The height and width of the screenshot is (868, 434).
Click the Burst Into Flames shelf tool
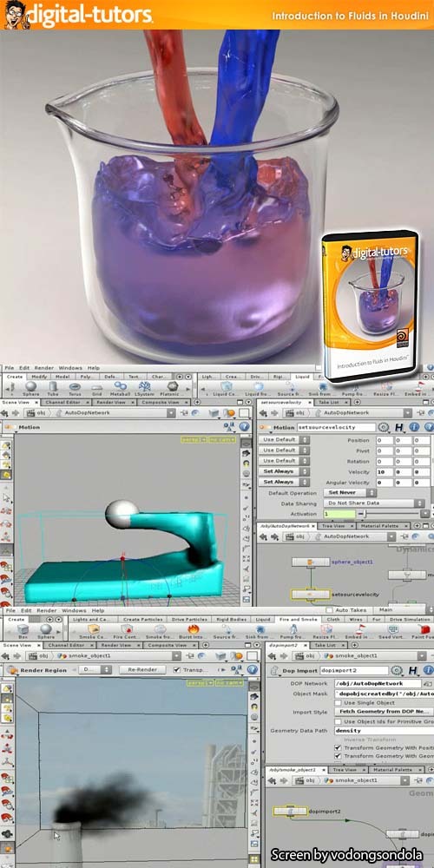coord(194,630)
